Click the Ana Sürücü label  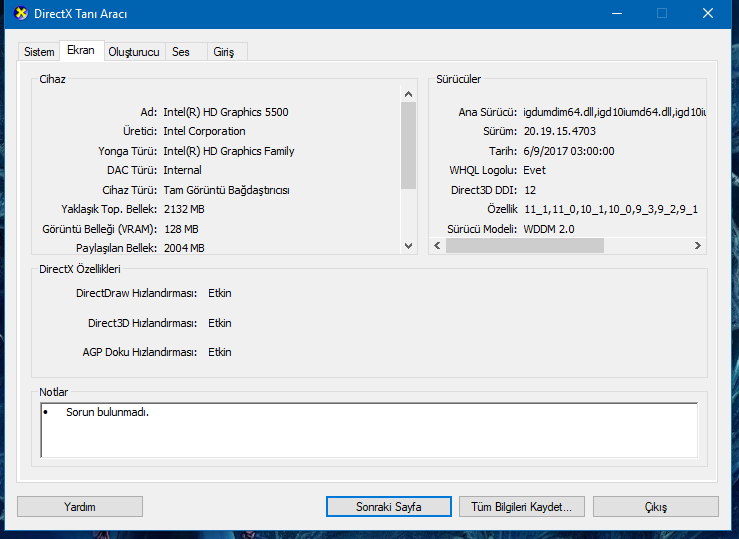[487, 112]
